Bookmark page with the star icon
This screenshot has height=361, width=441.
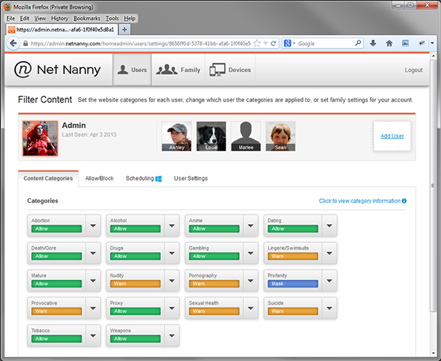point(257,43)
